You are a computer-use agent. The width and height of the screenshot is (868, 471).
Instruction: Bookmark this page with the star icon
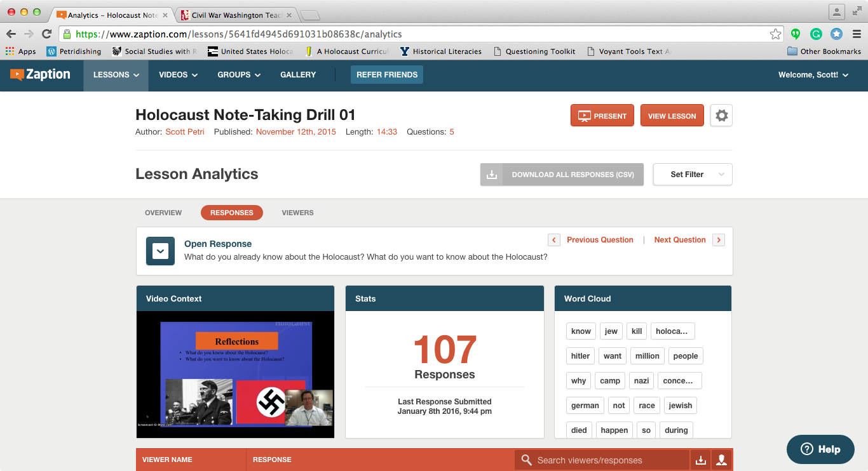[775, 34]
